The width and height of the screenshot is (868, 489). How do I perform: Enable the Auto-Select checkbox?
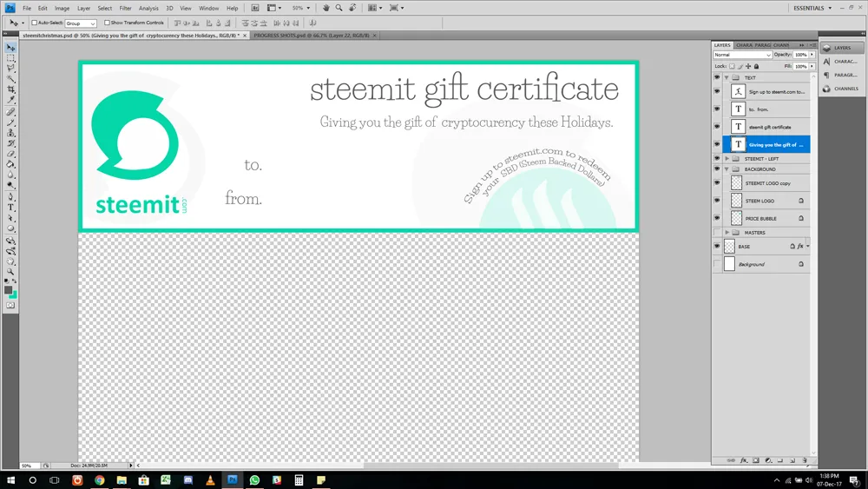click(35, 23)
